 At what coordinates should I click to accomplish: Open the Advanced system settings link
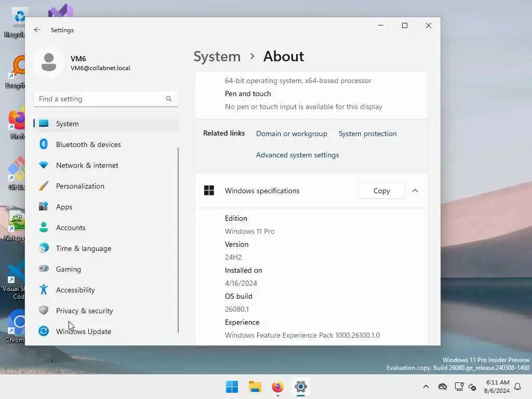pos(298,155)
